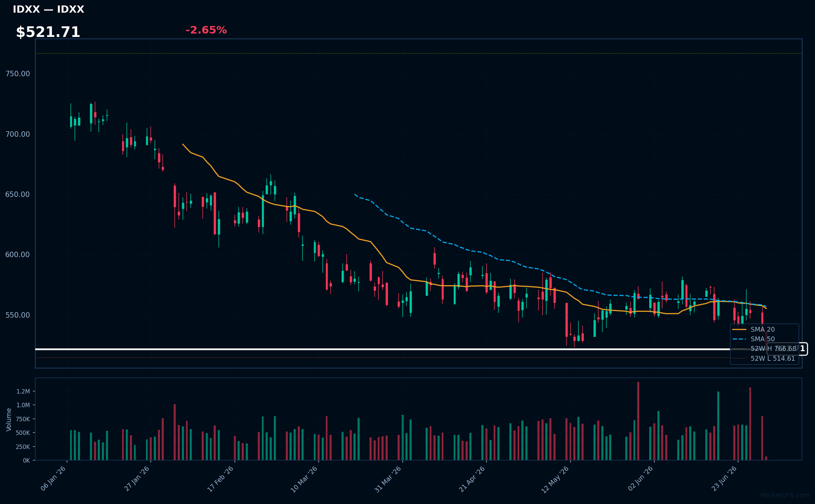This screenshot has height=504, width=815.
Task: Click the 750.00 price axis label
Action: [18, 74]
